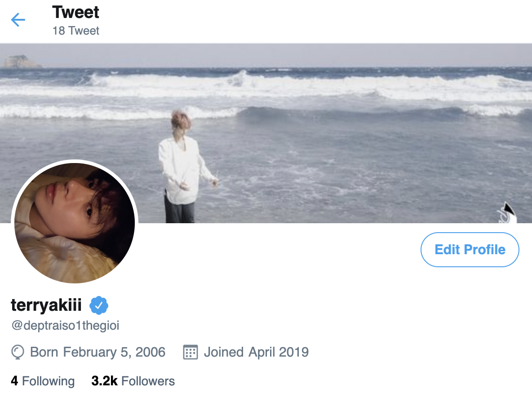Click the 18 Tweet count label

[x=75, y=31]
